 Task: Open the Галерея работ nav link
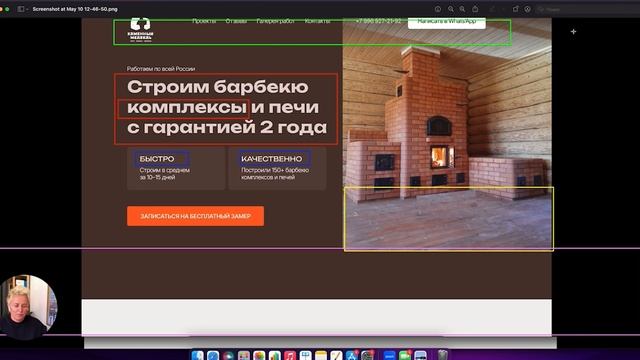point(275,21)
